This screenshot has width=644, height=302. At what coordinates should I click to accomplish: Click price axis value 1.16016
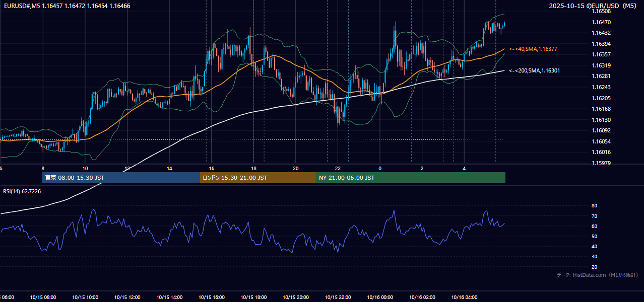(x=601, y=152)
